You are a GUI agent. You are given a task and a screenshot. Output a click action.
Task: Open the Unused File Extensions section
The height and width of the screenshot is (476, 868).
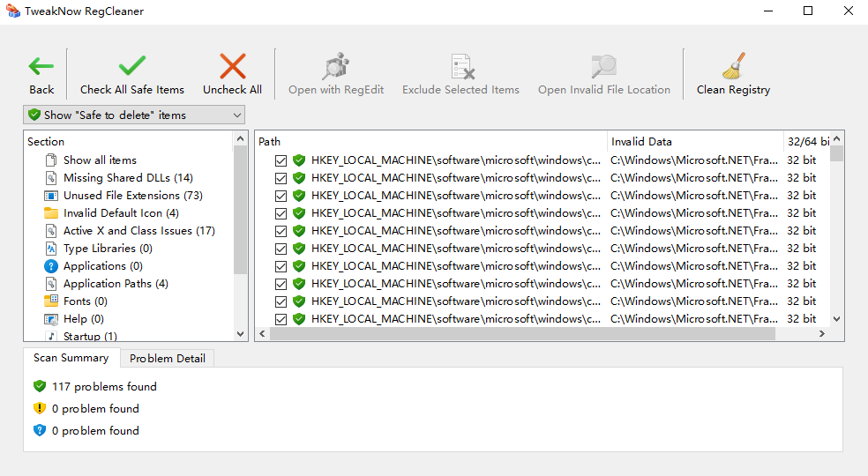(132, 196)
